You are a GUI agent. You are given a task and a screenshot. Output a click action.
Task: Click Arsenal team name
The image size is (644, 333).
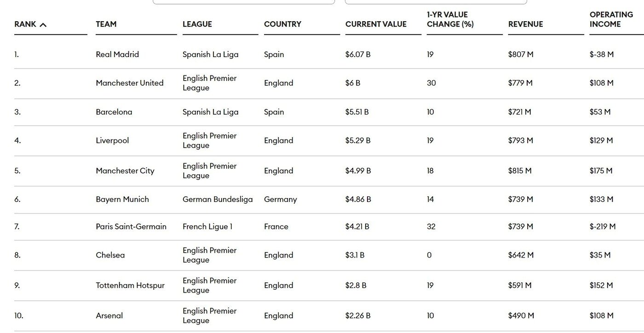(109, 316)
